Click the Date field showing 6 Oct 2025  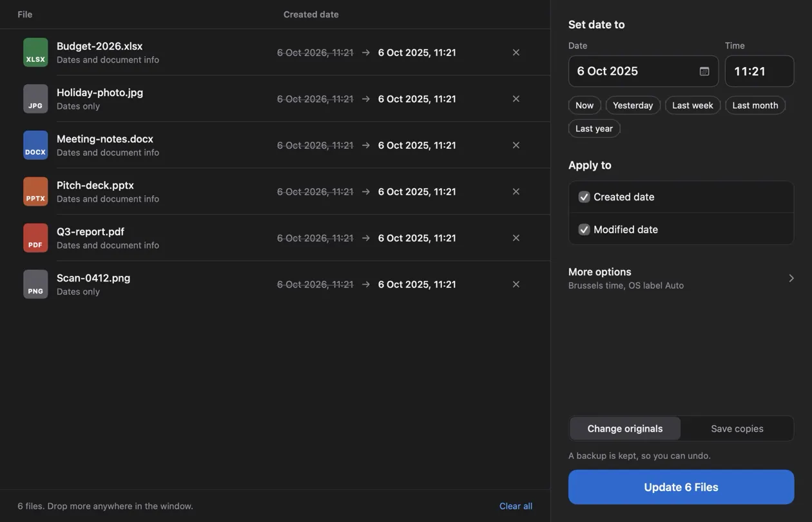click(643, 71)
